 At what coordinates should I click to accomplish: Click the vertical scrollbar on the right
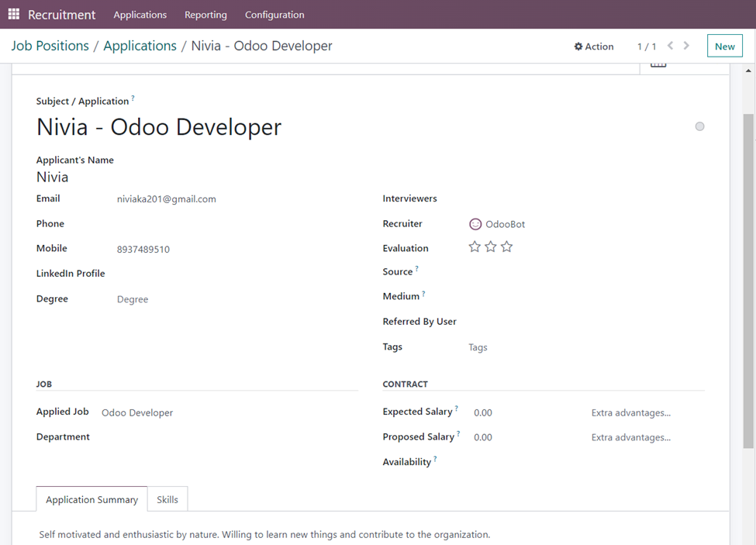tap(748, 279)
